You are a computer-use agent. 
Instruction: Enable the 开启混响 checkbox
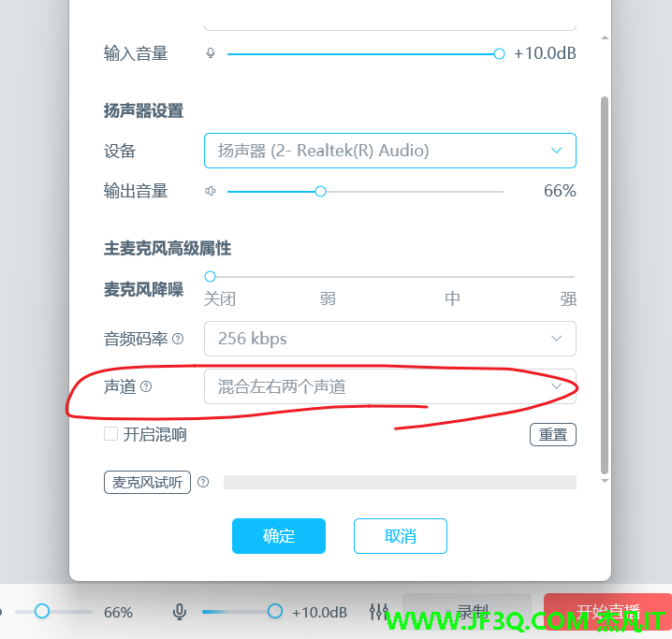[111, 434]
